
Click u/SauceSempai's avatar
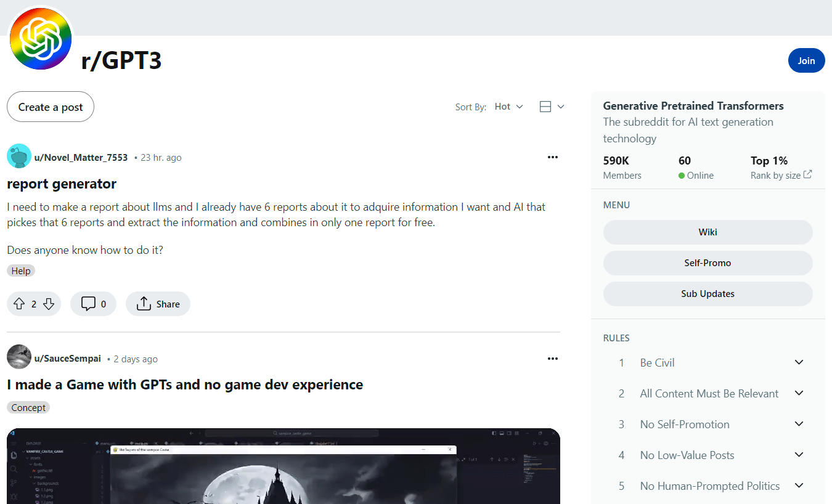(x=19, y=357)
